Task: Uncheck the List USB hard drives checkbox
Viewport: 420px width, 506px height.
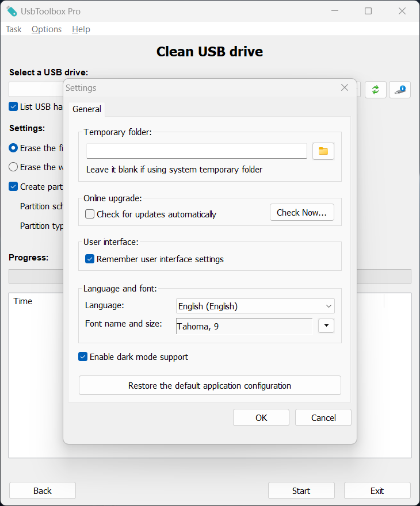Action: pyautogui.click(x=13, y=106)
